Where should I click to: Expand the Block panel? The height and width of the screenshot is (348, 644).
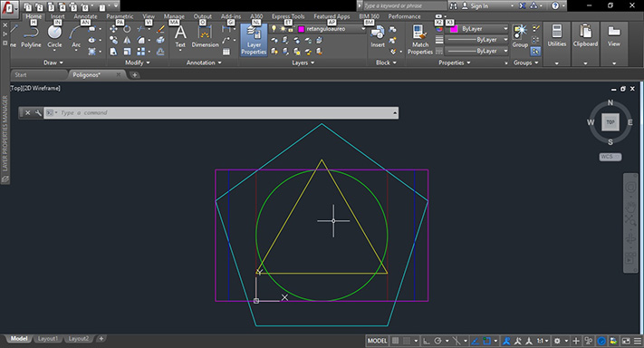386,63
